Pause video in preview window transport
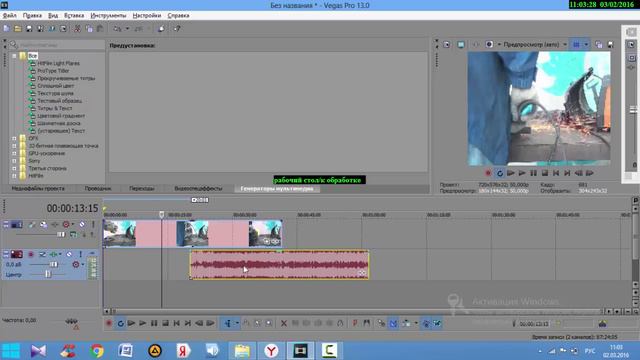Image resolution: width=640 pixels, height=360 pixels. tap(533, 173)
